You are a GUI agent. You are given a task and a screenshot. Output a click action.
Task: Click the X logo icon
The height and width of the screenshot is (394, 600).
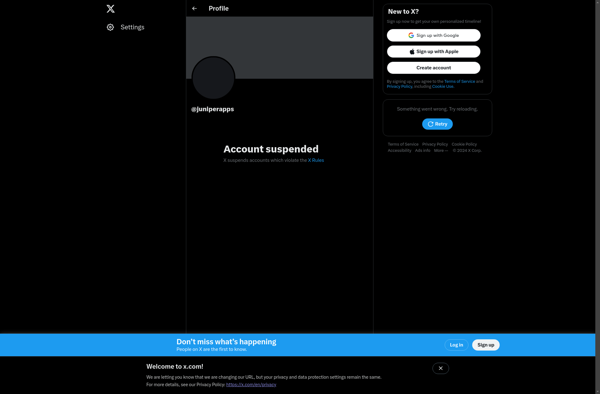coord(111,8)
